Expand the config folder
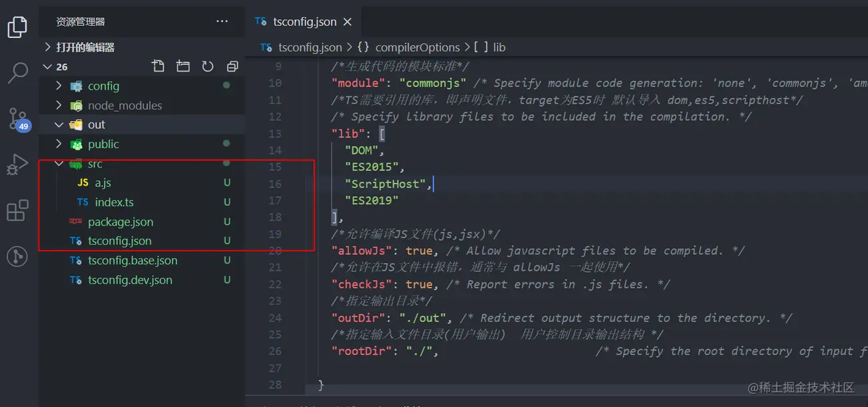 pyautogui.click(x=103, y=86)
